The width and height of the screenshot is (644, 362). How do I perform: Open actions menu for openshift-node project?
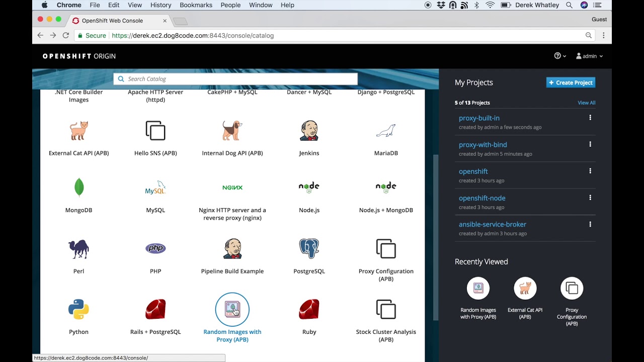(x=590, y=198)
